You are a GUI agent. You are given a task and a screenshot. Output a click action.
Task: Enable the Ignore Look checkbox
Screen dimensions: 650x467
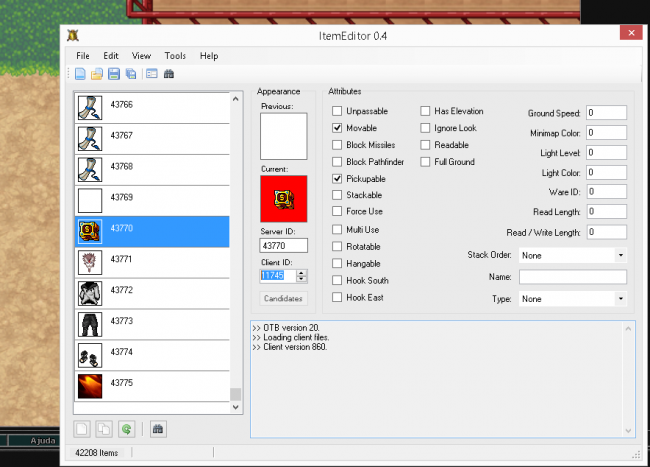(x=425, y=128)
